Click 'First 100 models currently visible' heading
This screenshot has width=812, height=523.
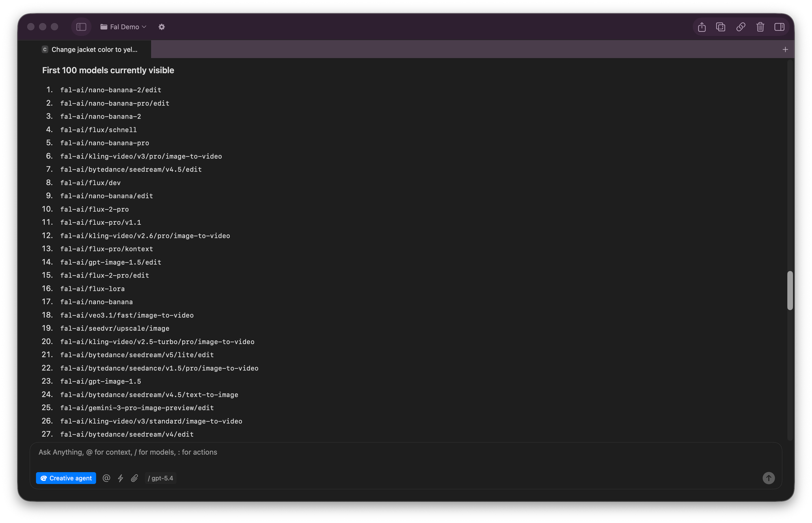coord(108,70)
